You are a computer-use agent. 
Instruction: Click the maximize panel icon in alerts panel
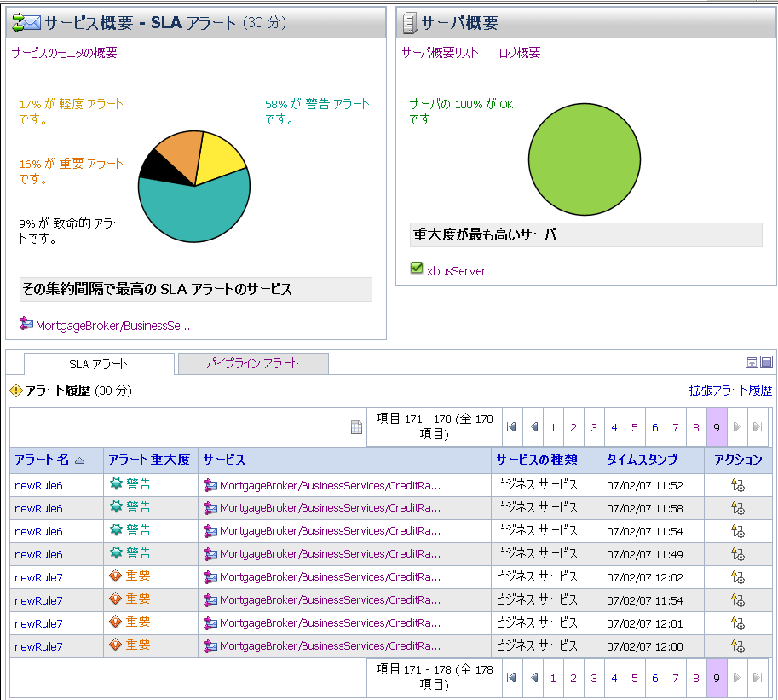pyautogui.click(x=767, y=362)
